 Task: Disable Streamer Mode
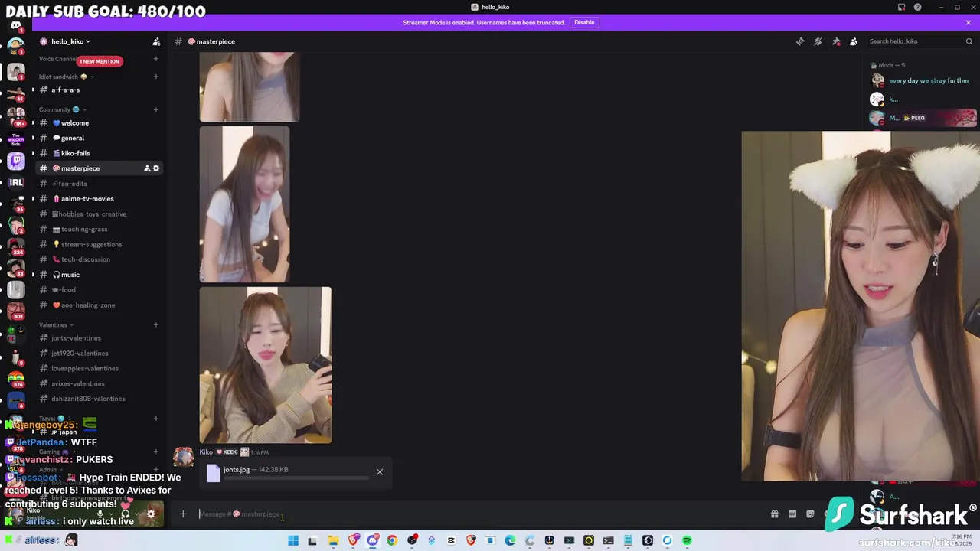pyautogui.click(x=584, y=22)
